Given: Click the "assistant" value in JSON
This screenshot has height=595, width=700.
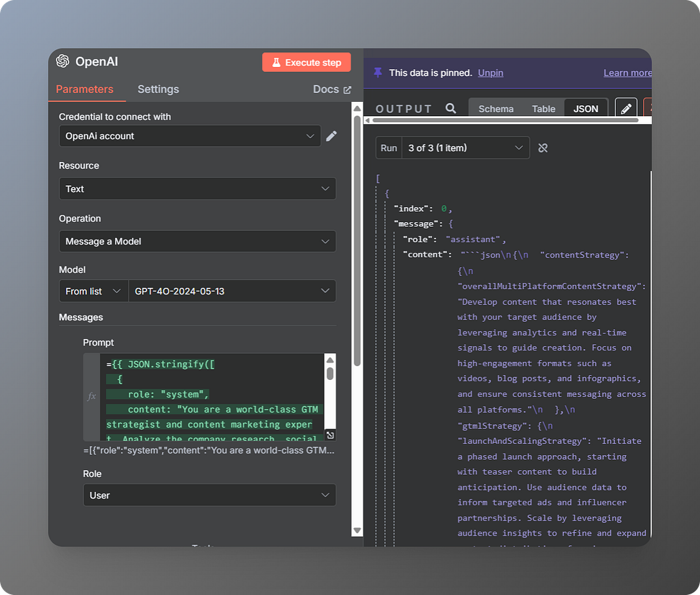Looking at the screenshot, I should click(473, 240).
